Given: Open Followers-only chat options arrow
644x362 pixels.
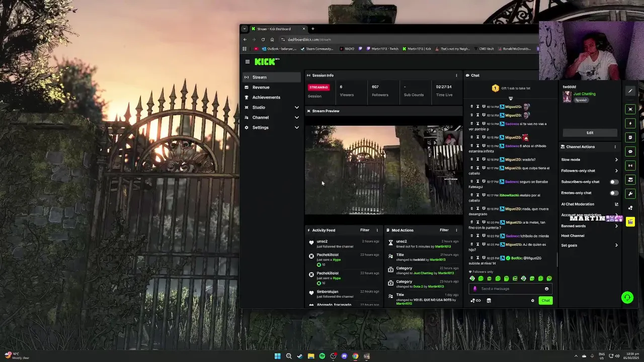Looking at the screenshot, I should click(616, 171).
